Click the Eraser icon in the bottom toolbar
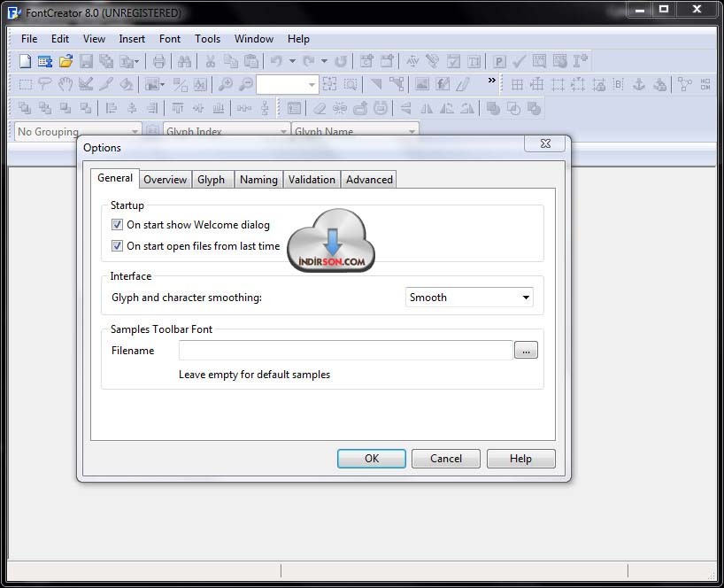The width and height of the screenshot is (724, 588). (x=320, y=108)
